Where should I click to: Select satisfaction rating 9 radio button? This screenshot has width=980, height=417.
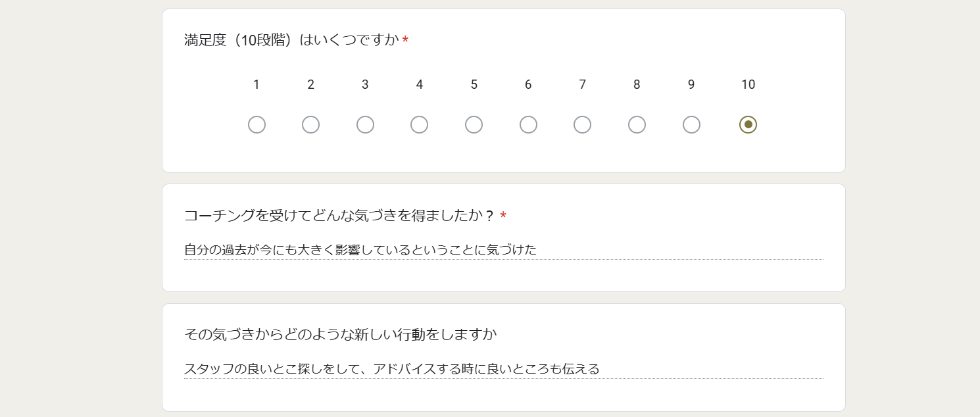(691, 124)
